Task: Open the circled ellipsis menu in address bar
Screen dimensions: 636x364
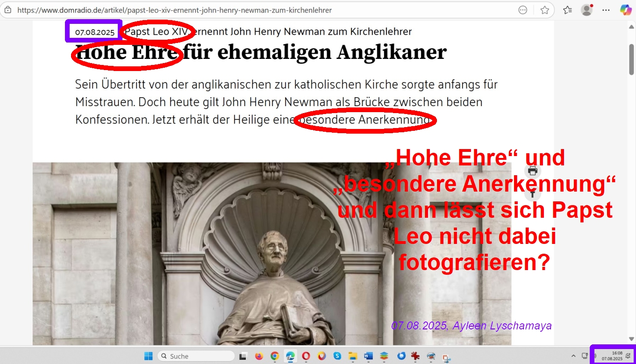Action: [523, 10]
